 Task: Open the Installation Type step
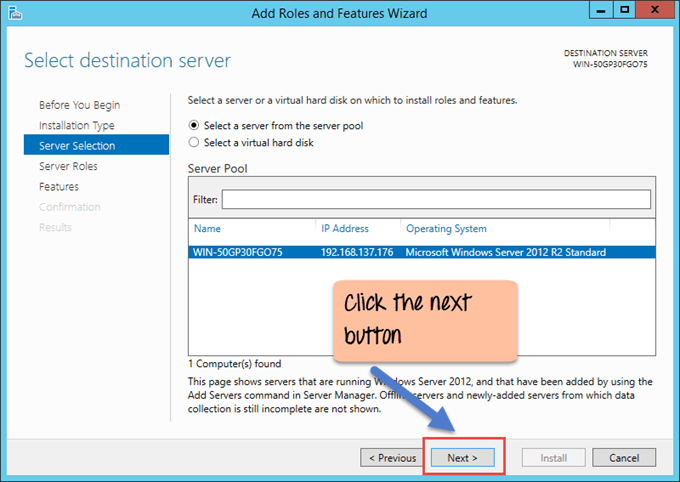click(76, 125)
